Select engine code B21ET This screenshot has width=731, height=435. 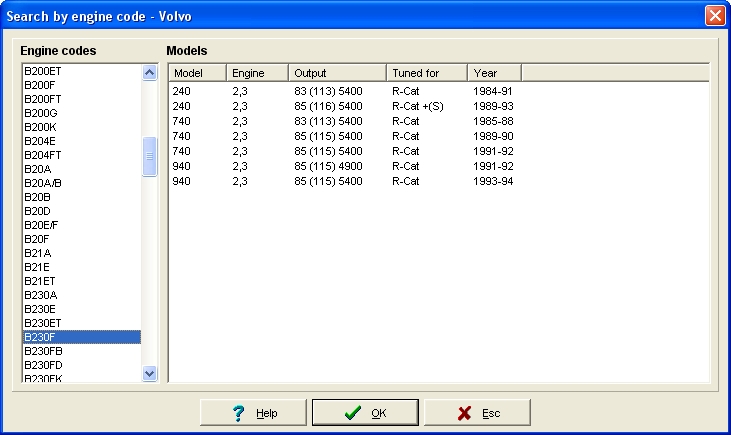[82, 281]
